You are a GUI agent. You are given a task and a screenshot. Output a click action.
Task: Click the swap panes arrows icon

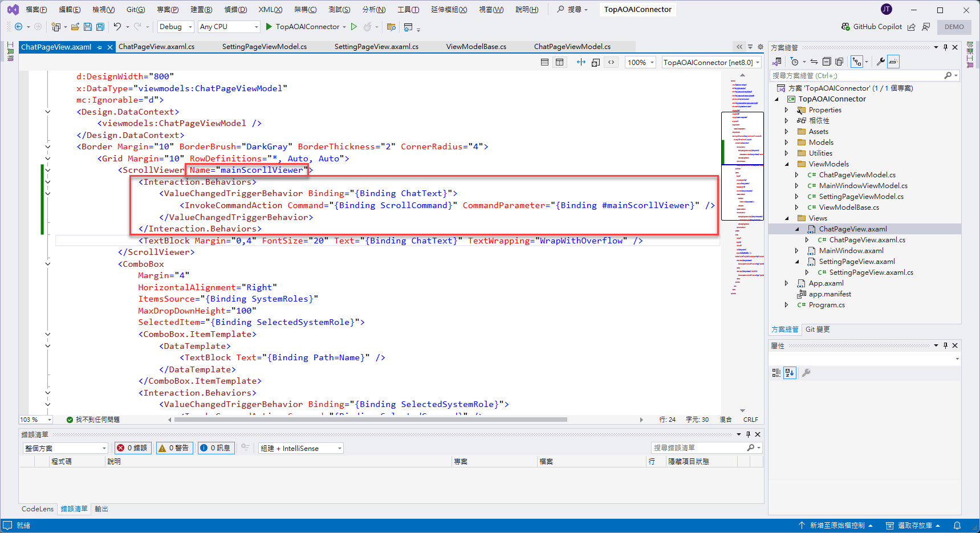581,62
